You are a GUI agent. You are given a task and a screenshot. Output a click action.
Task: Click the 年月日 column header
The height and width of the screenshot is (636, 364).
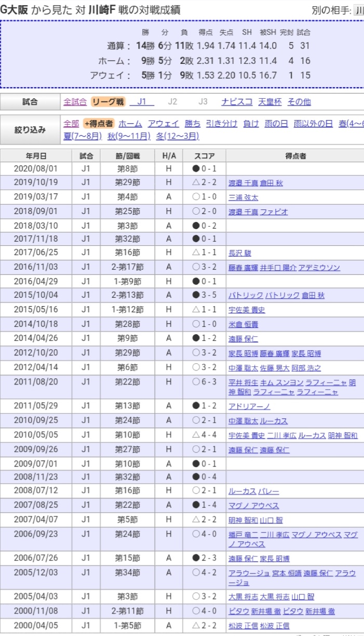[36, 155]
